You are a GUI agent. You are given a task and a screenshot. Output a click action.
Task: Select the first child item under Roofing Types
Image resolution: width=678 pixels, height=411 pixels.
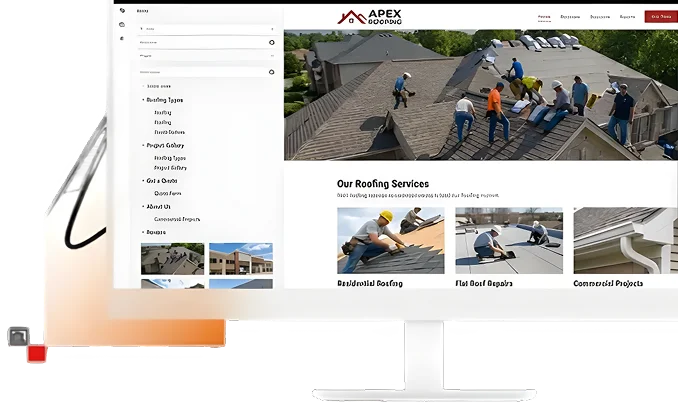pos(163,112)
